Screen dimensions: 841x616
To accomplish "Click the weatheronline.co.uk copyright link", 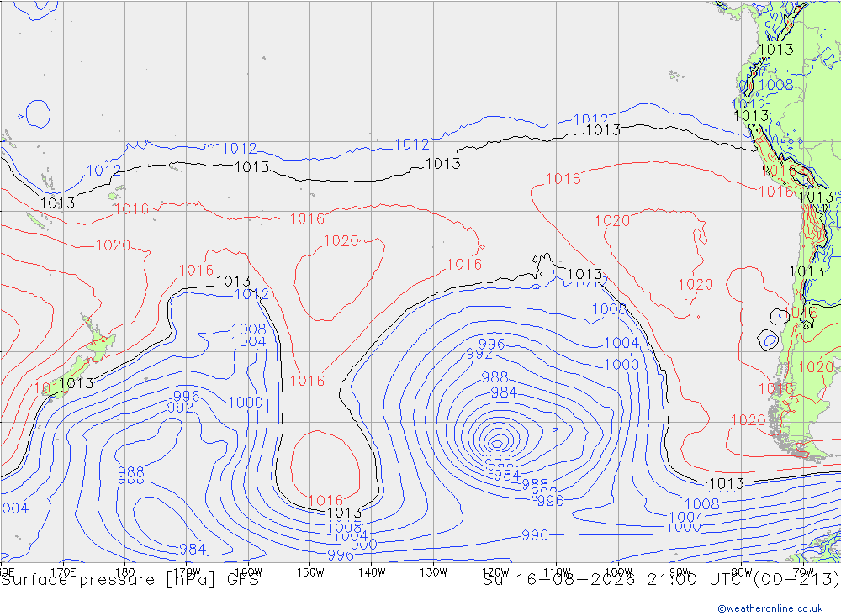I will (x=770, y=608).
